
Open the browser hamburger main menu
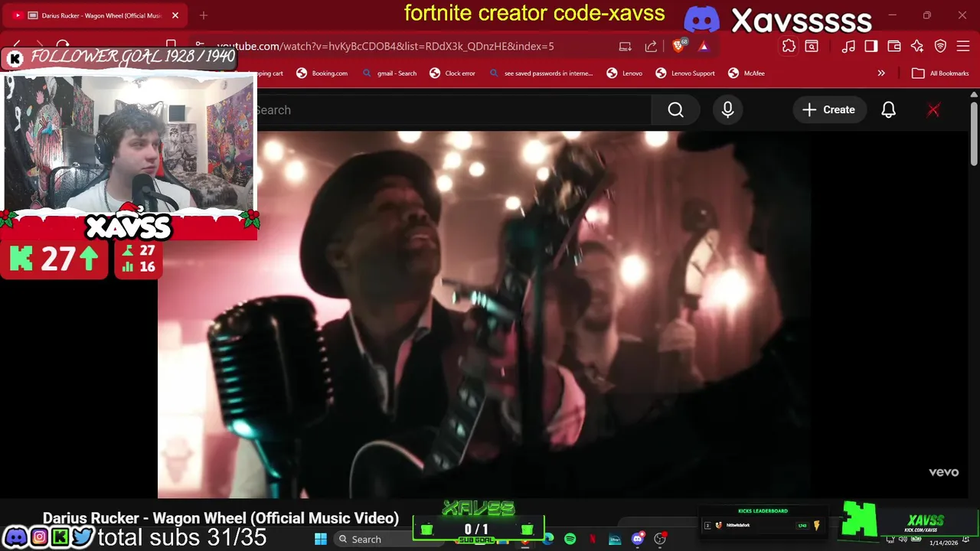click(x=963, y=47)
